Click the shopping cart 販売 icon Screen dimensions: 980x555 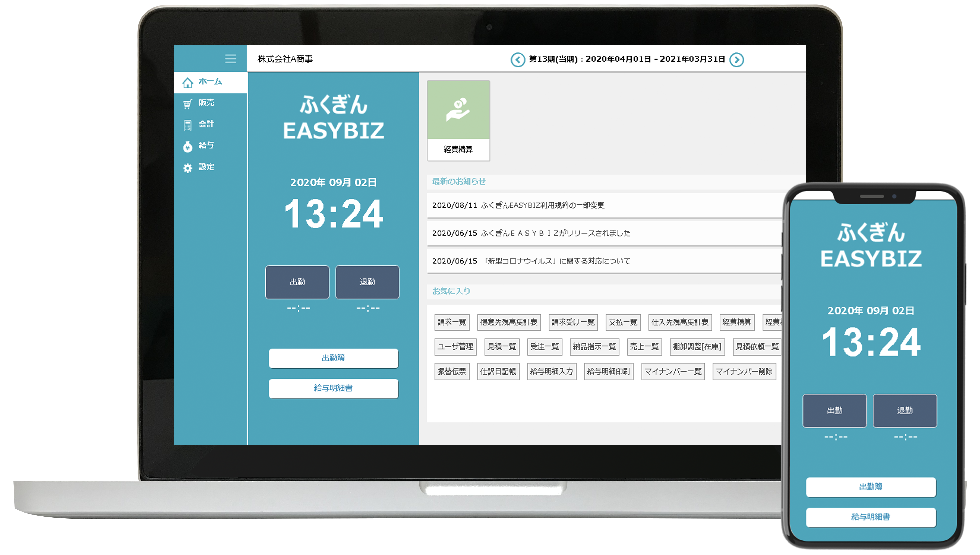(187, 104)
